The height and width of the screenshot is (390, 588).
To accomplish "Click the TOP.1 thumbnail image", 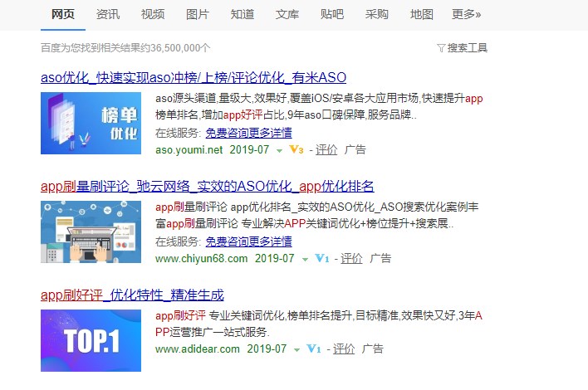I will pyautogui.click(x=91, y=340).
